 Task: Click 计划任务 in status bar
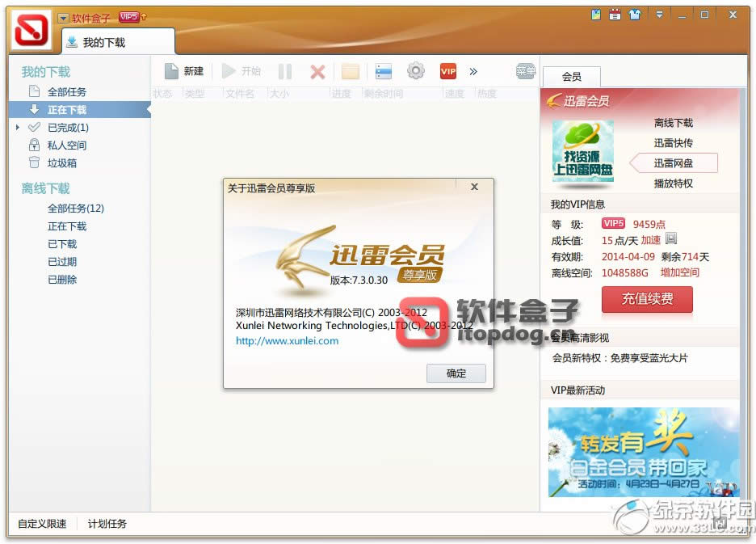point(107,524)
